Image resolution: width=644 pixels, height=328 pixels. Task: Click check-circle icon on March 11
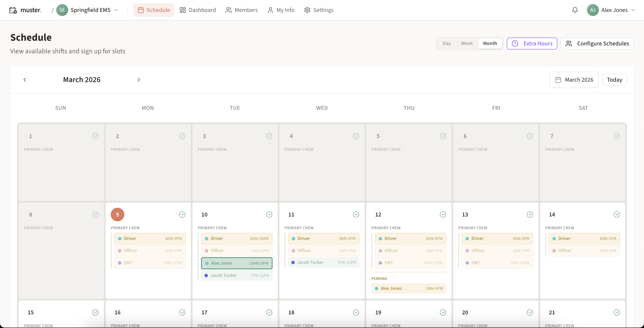click(x=356, y=214)
